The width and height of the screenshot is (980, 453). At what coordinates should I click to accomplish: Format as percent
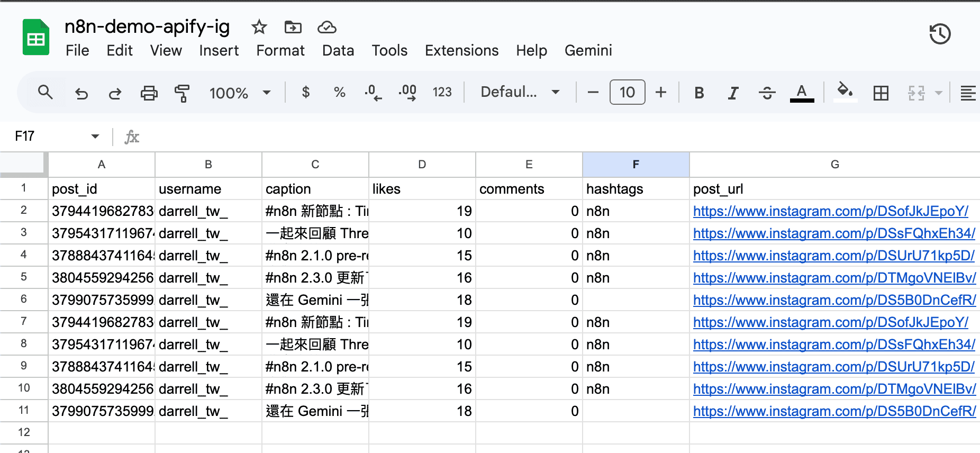[340, 93]
